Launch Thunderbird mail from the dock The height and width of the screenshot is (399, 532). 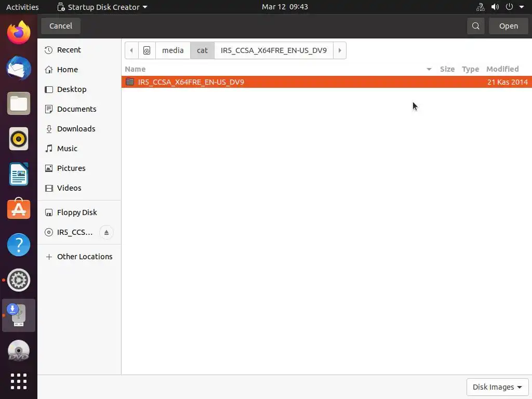pyautogui.click(x=19, y=68)
